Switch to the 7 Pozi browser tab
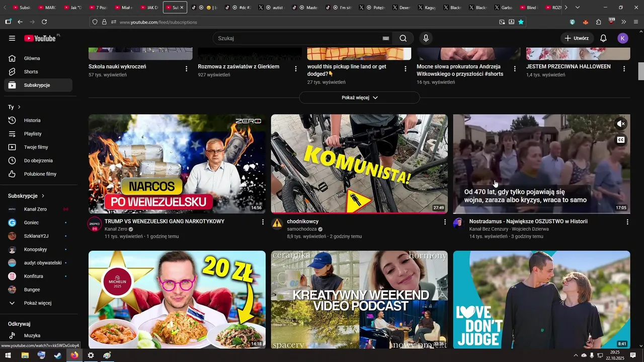Viewport: 644px width, 362px height. 98,8
